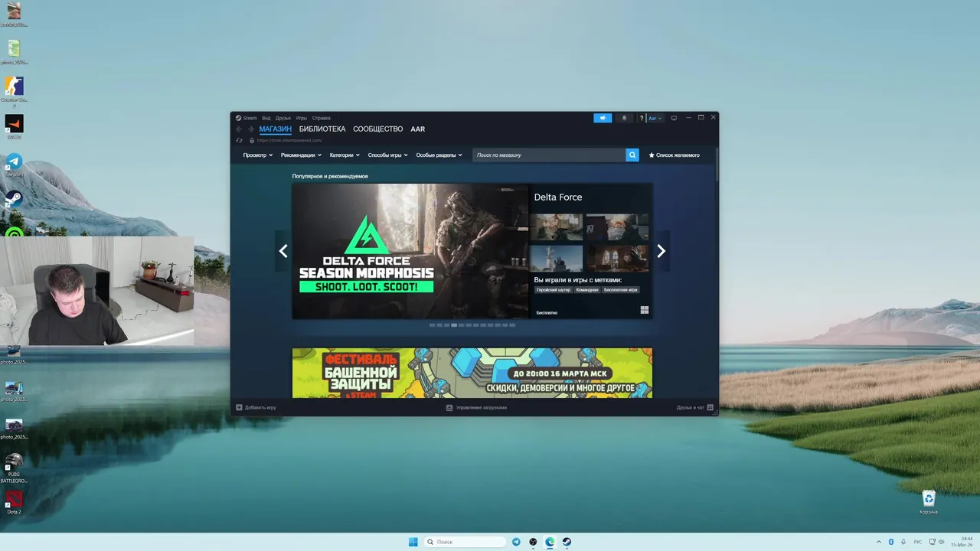Open the Фестиваль башенной защиты banner
This screenshot has height=551, width=980.
(x=472, y=373)
